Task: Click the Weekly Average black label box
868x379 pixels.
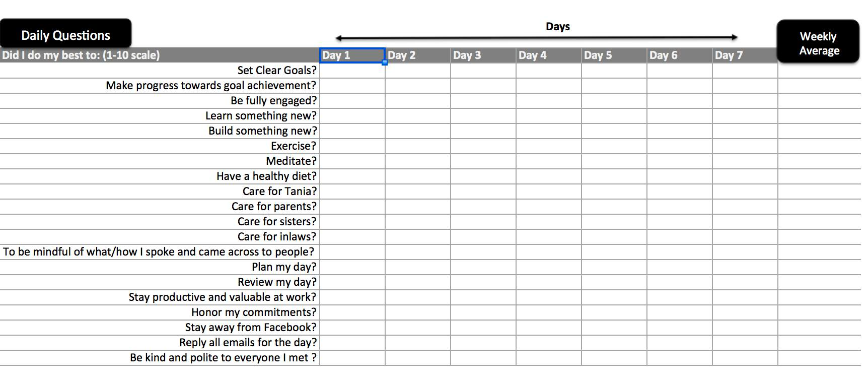Action: tap(818, 42)
